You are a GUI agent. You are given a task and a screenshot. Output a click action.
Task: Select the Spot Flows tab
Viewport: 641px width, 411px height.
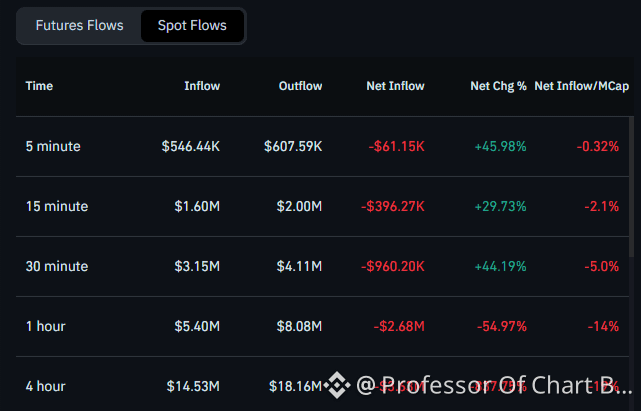[192, 26]
